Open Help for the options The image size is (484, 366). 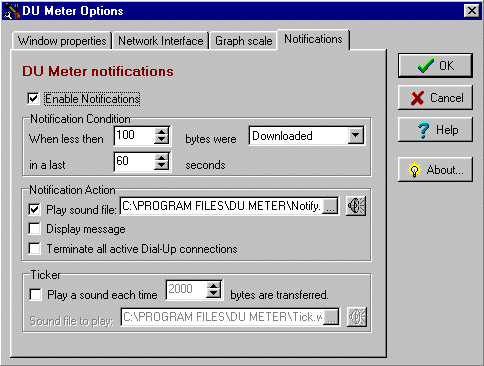coord(435,130)
